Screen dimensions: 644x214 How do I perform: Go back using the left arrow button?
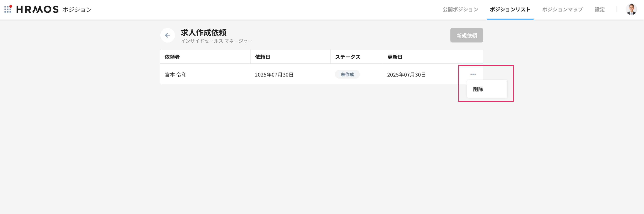point(167,35)
